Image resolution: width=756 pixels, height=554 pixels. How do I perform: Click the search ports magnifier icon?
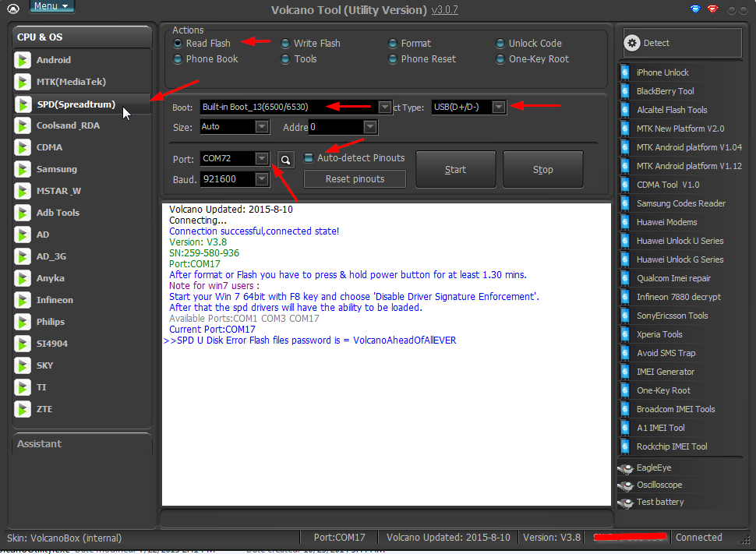coord(285,160)
